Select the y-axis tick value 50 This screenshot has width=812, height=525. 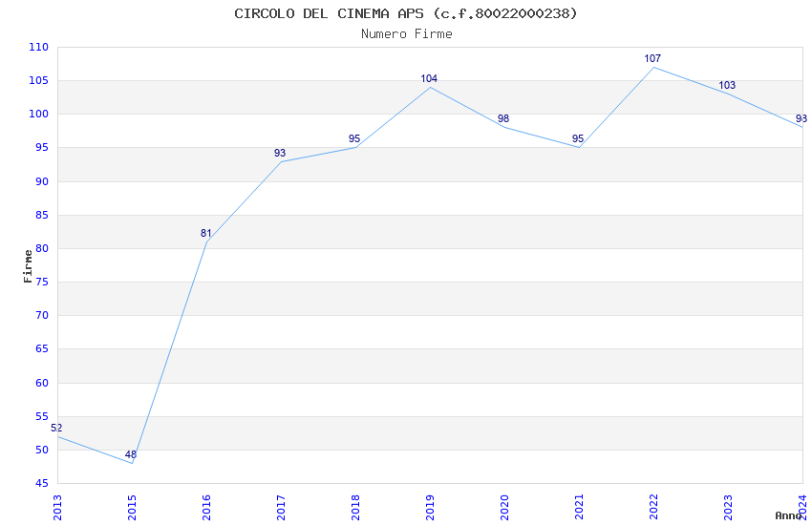tap(42, 450)
